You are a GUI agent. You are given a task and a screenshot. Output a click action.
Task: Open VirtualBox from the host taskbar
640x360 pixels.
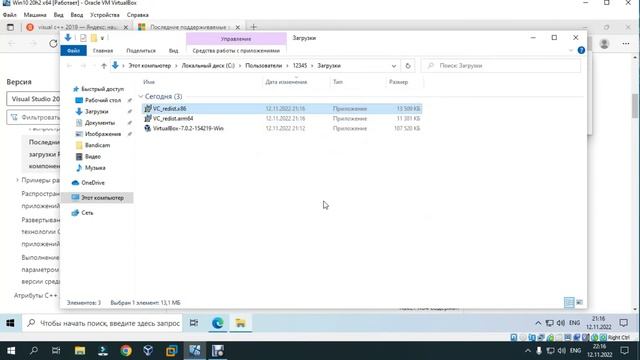point(149,351)
